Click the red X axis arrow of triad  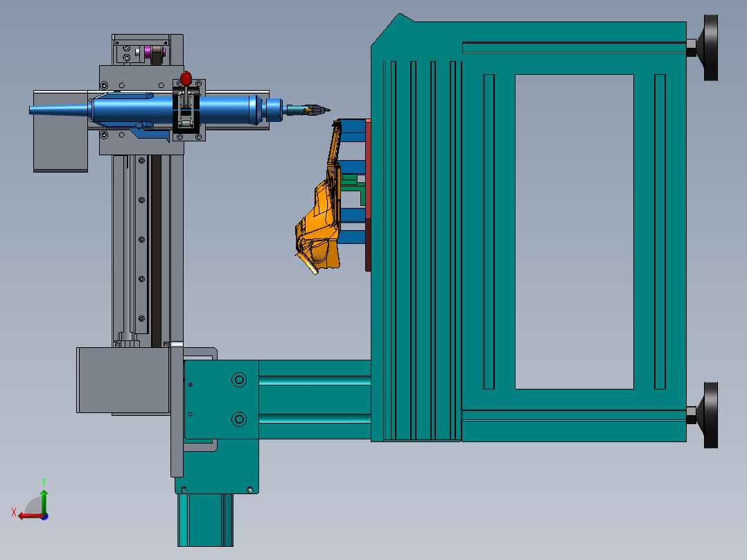[x=30, y=516]
